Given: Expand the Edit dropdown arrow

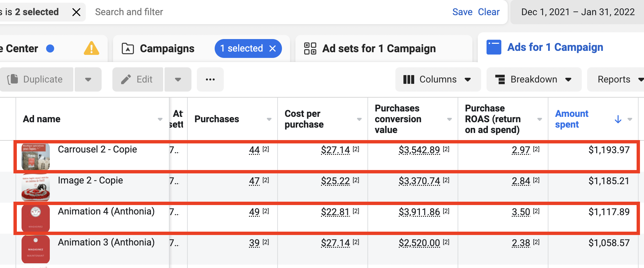Looking at the screenshot, I should (x=178, y=79).
